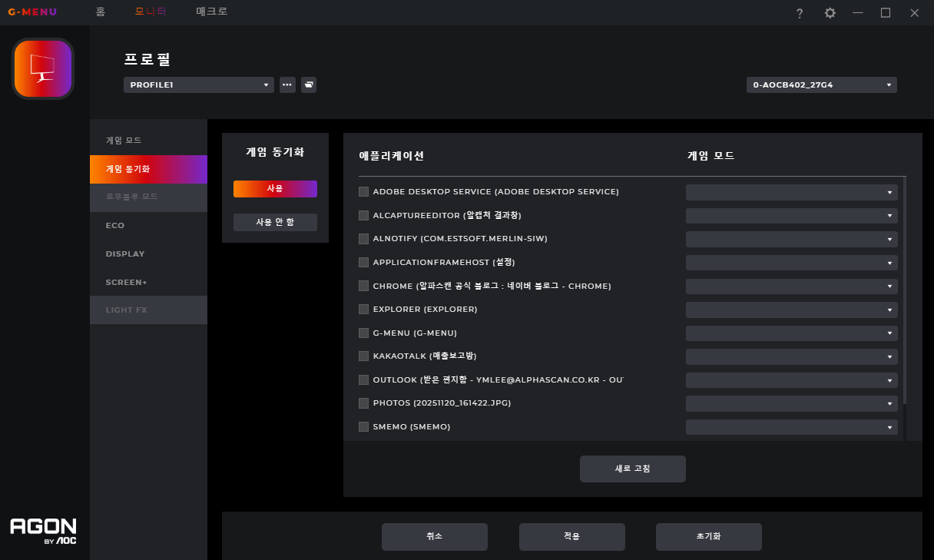Select the 사용 안 함 disable option
This screenshot has width=934, height=560.
pos(275,222)
